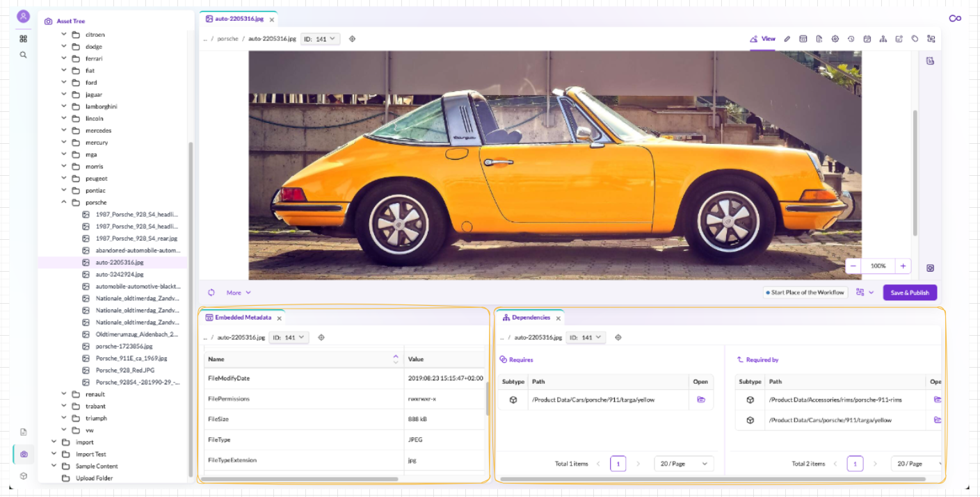Toggle the details sidebar icon beside the image

point(930,61)
